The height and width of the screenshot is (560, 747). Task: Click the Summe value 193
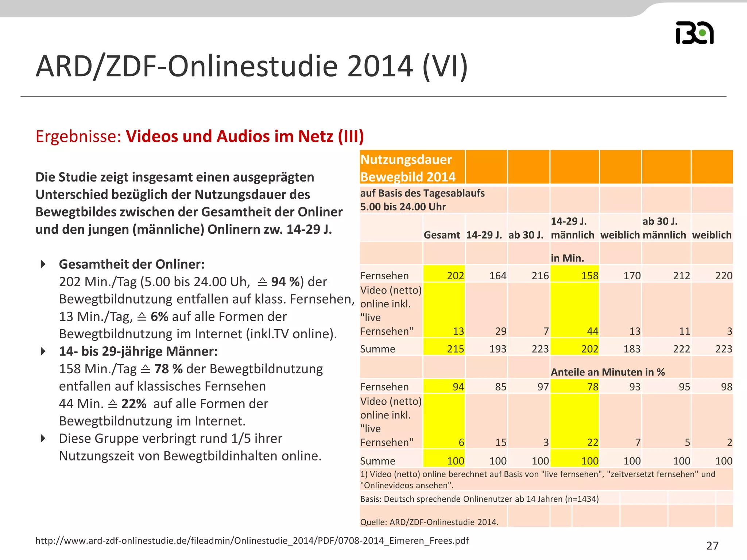click(498, 349)
